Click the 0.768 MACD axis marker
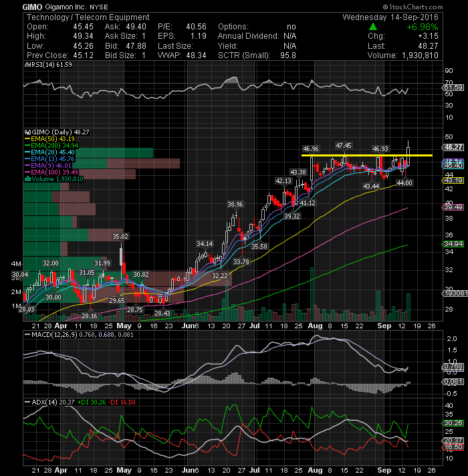Viewport: 468px width, 476px height. click(453, 366)
